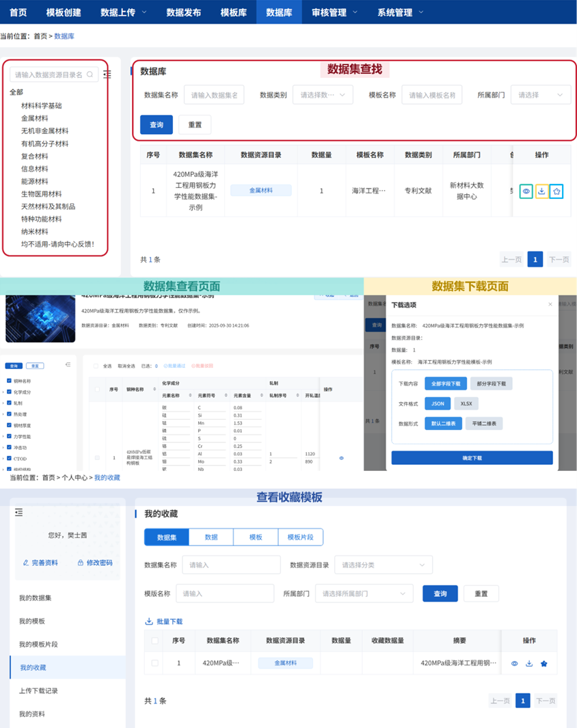Toggle the 力学性能 checkbox in field tree
The height and width of the screenshot is (728, 577).
pyautogui.click(x=9, y=436)
